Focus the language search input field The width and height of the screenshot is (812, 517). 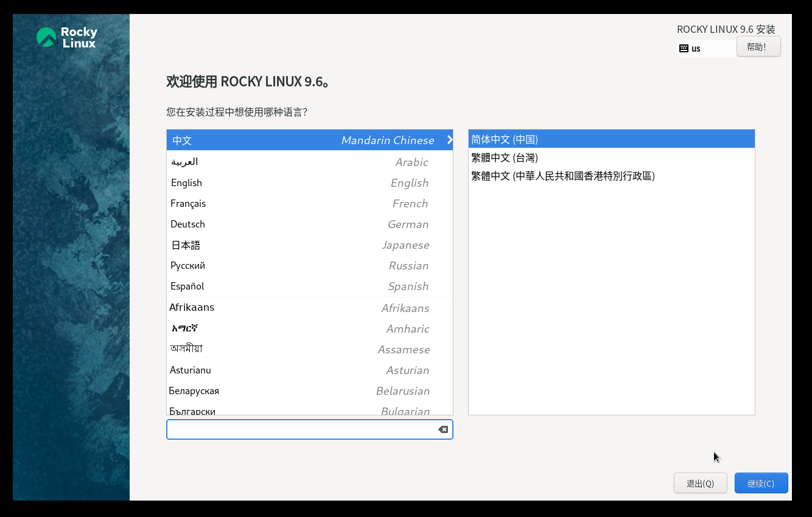click(310, 429)
